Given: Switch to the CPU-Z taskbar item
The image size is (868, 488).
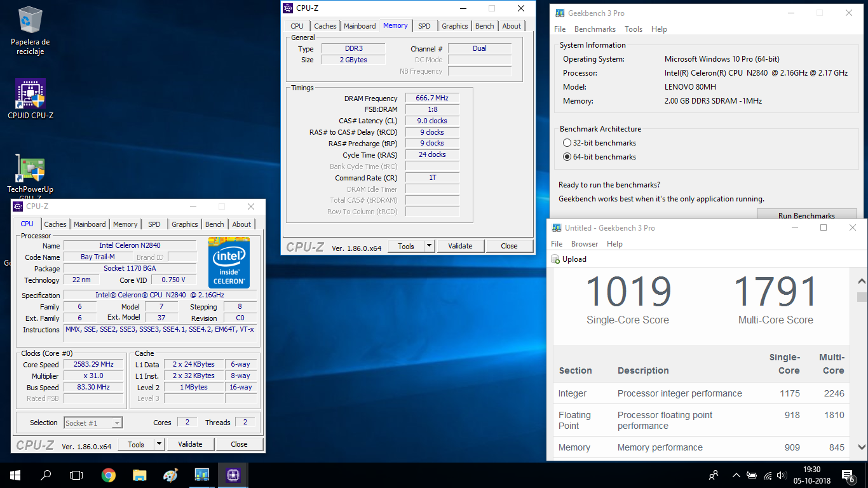Looking at the screenshot, I should click(x=233, y=475).
